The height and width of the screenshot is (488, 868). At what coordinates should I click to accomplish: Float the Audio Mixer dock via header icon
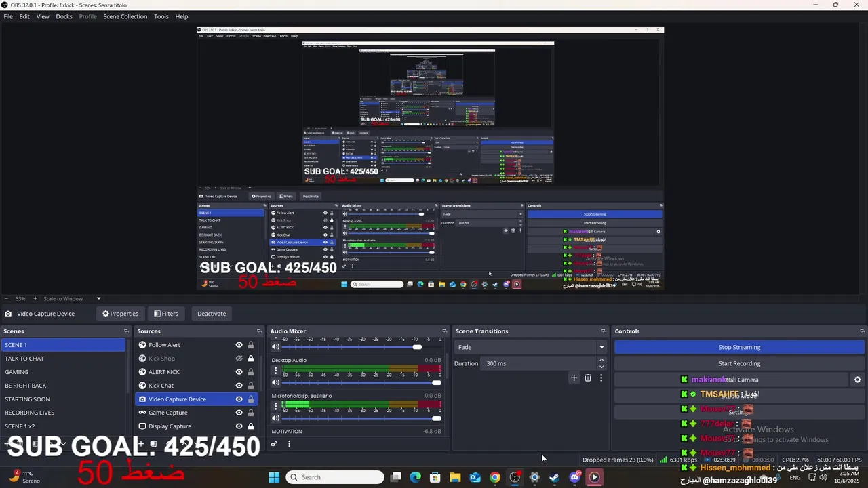tap(444, 331)
